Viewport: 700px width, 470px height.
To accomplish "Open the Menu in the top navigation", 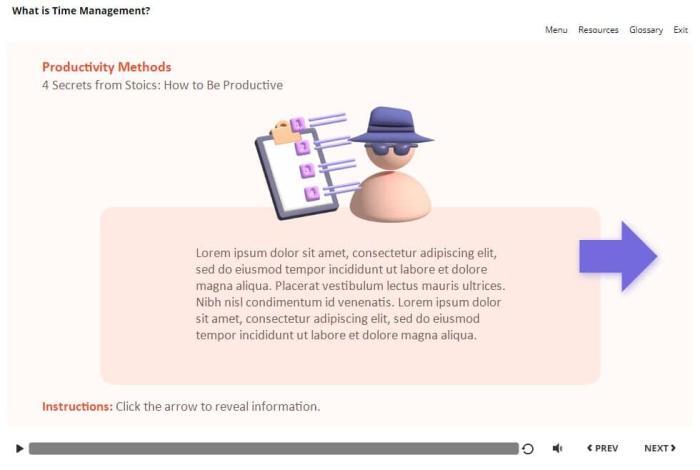I will (x=556, y=30).
